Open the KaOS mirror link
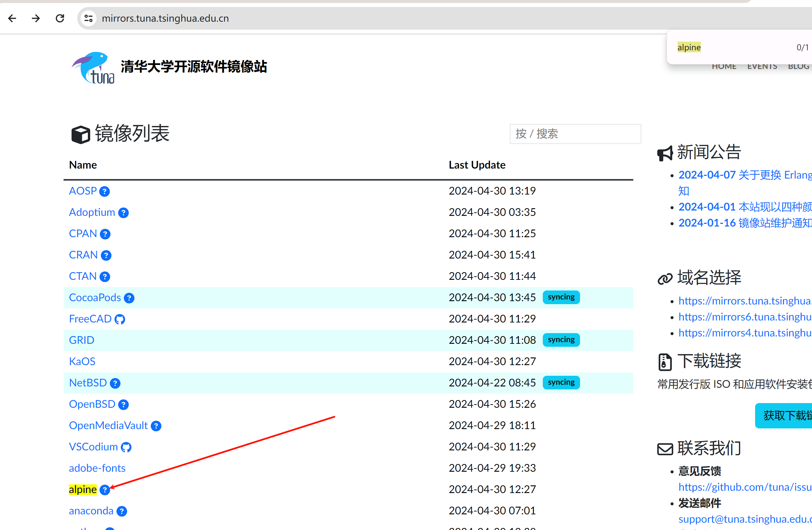Viewport: 812px width, 530px height. 82,361
